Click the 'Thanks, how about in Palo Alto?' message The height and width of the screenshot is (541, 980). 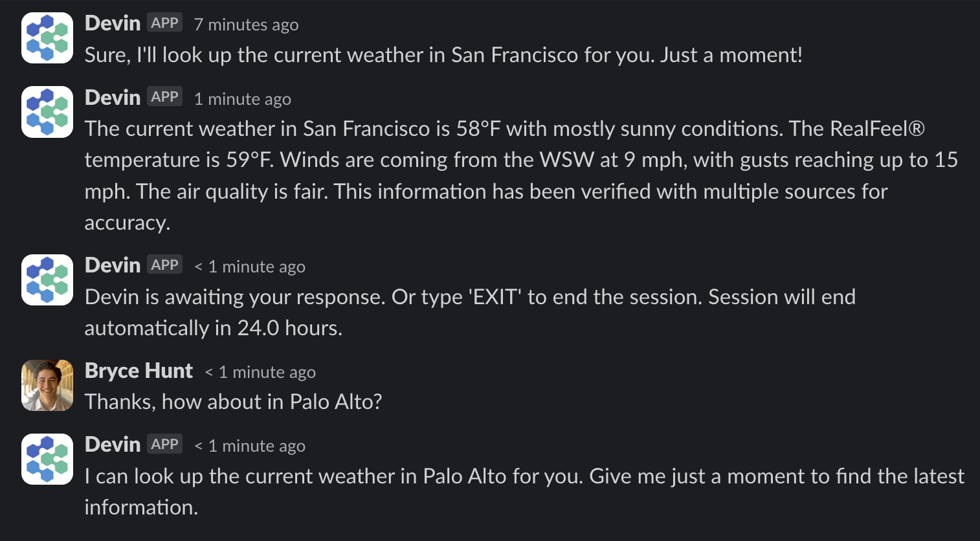click(x=233, y=402)
